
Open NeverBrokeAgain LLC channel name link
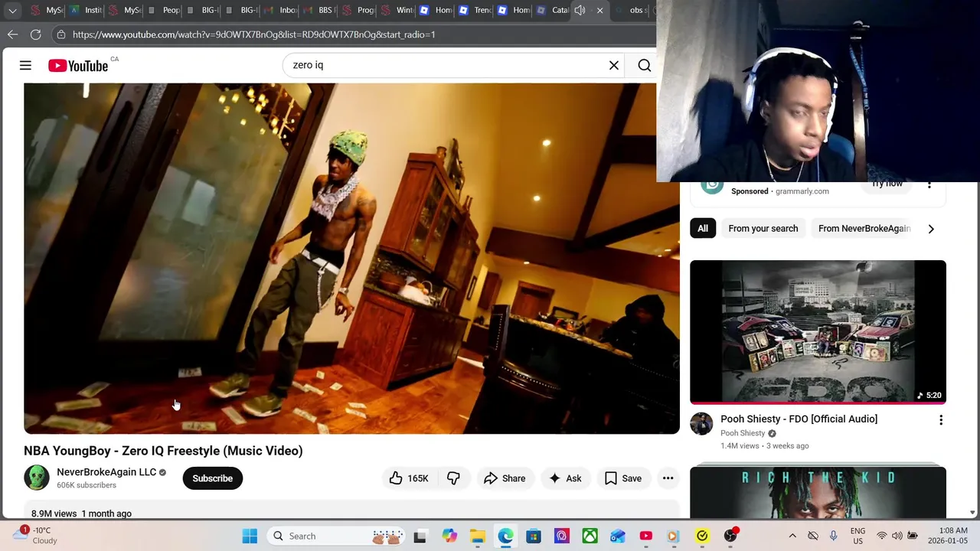click(x=106, y=472)
